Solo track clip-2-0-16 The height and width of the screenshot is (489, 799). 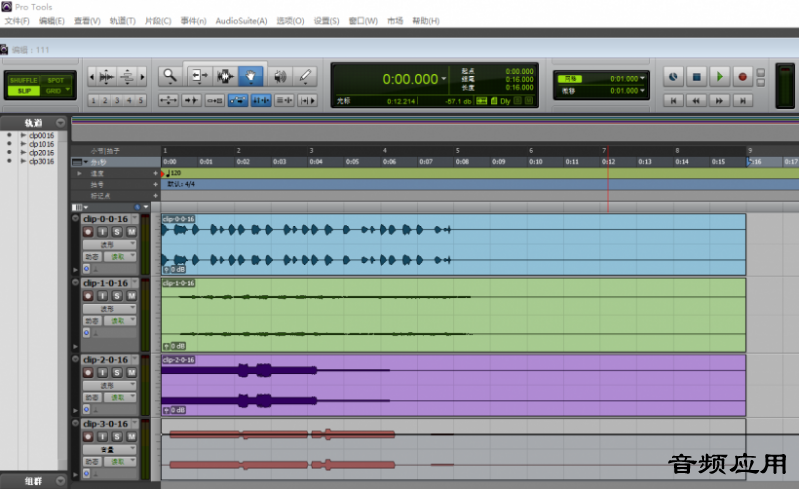point(117,373)
